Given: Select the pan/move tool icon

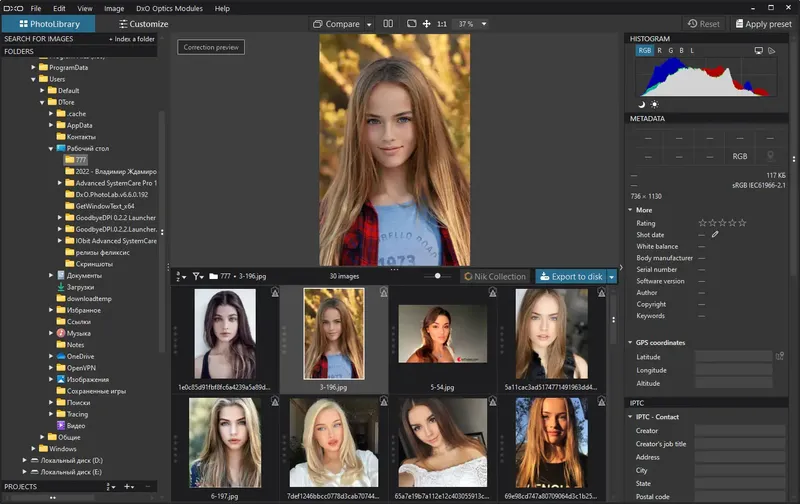Looking at the screenshot, I should (427, 23).
